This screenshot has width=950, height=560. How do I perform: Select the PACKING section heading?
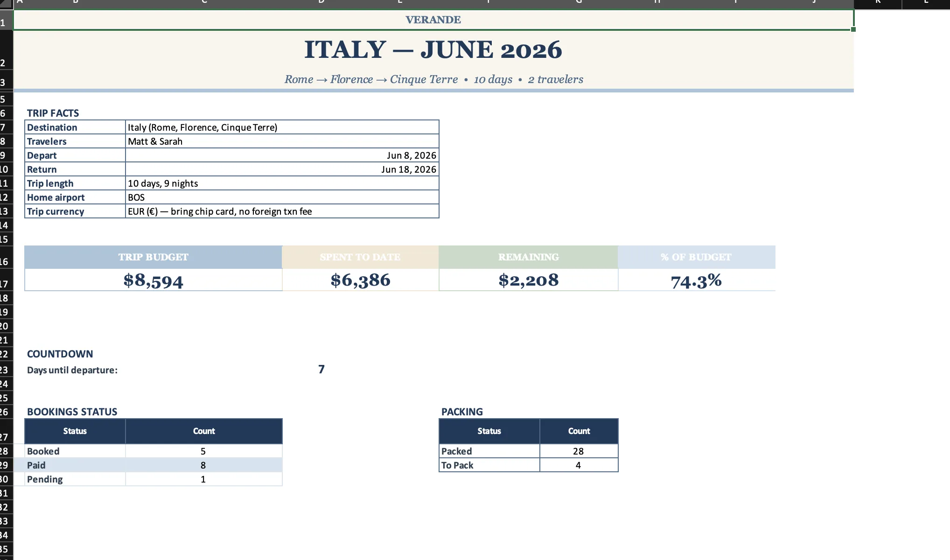coord(462,412)
